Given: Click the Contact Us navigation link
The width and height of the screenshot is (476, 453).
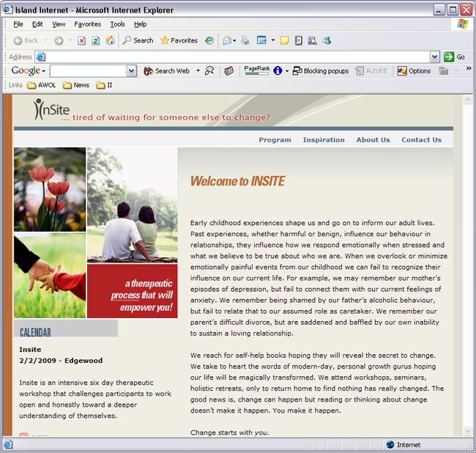Looking at the screenshot, I should click(x=421, y=140).
